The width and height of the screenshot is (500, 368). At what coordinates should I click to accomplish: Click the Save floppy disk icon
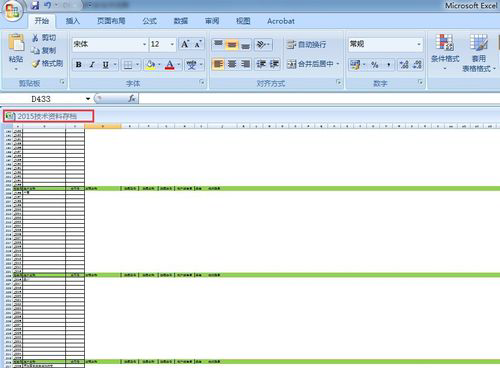point(35,5)
